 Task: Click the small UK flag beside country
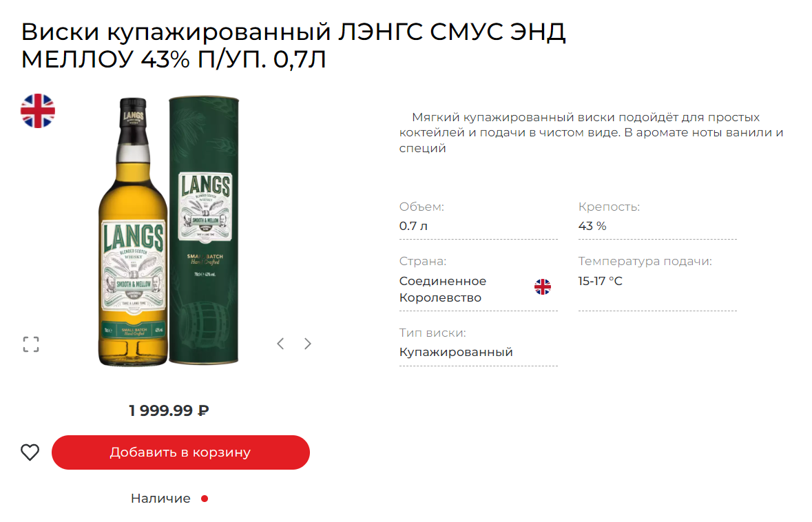point(543,287)
